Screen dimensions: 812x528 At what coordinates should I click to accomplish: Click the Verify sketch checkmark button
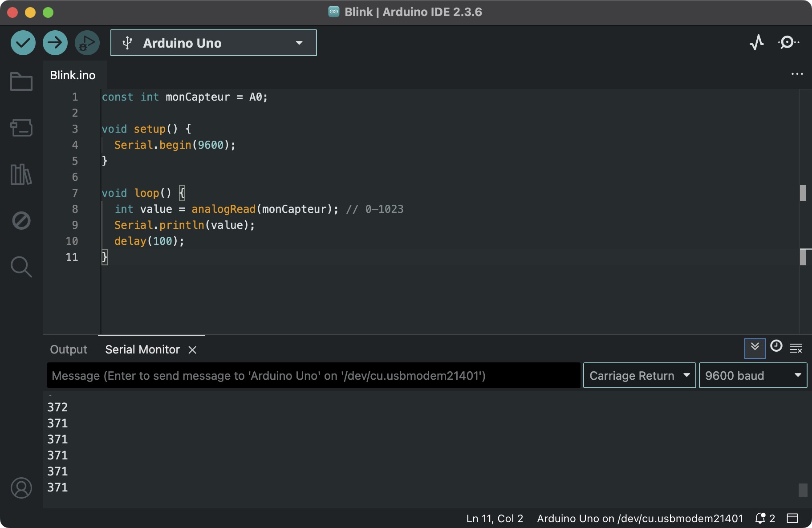pyautogui.click(x=23, y=43)
